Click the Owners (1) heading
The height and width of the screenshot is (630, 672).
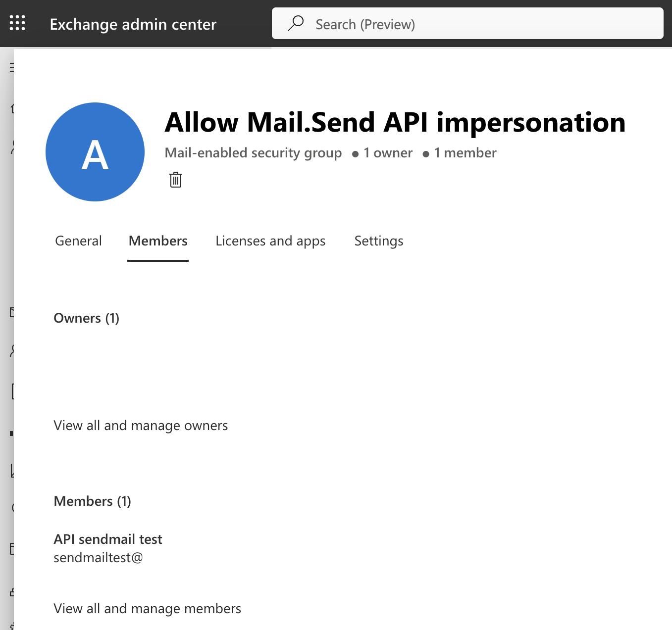(86, 318)
